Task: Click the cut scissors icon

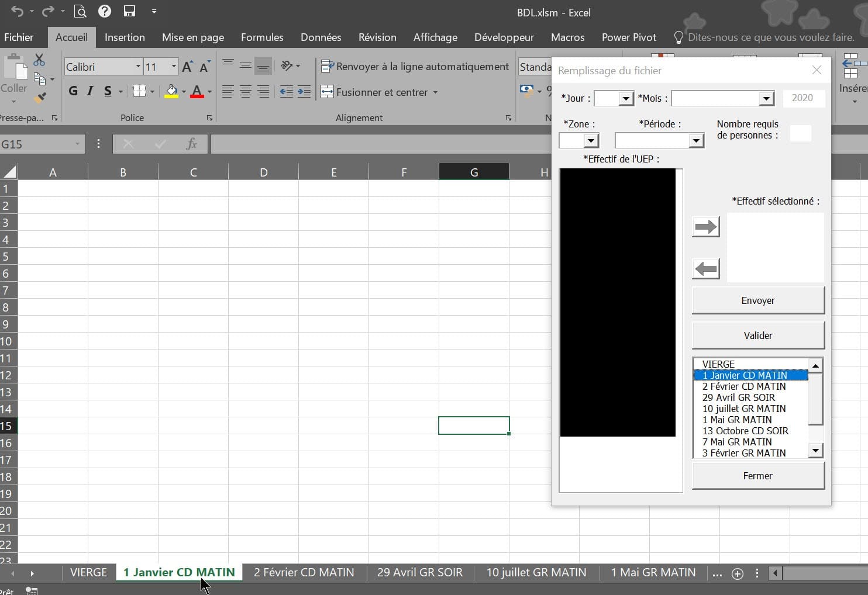Action: tap(39, 60)
